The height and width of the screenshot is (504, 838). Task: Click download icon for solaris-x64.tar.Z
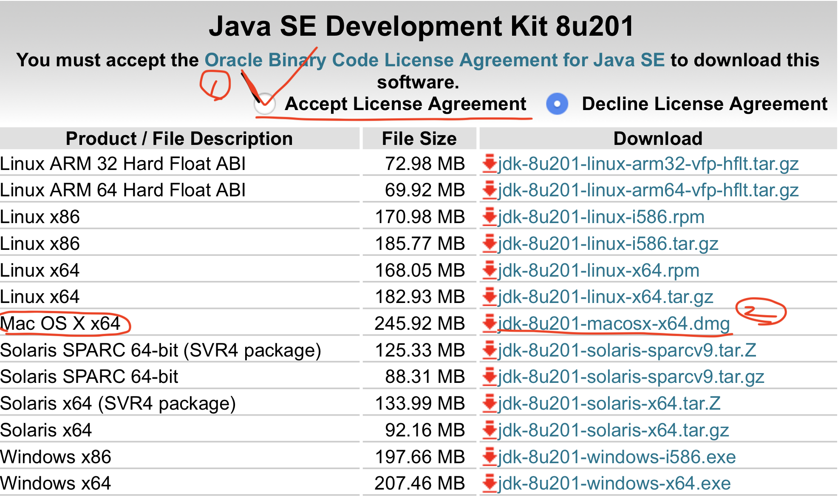pos(490,403)
